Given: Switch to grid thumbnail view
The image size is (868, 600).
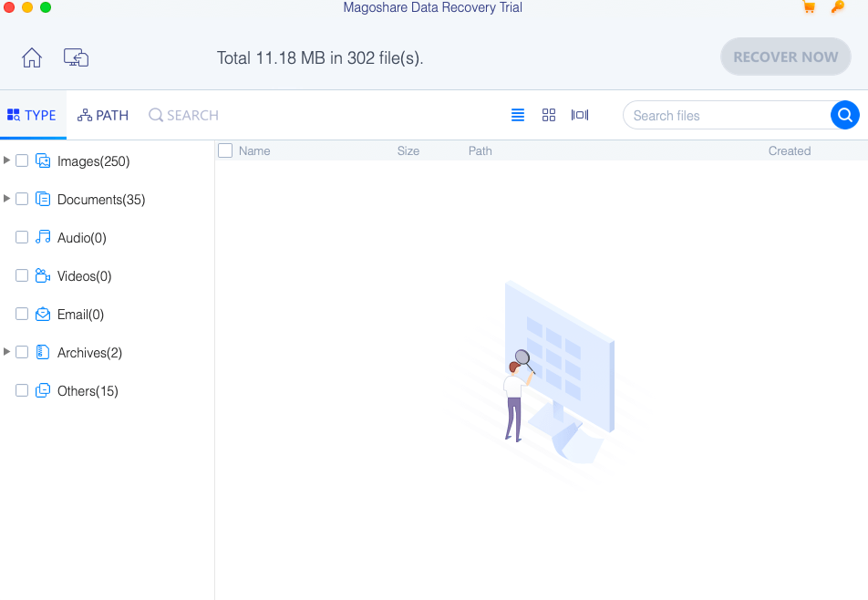Looking at the screenshot, I should [x=549, y=115].
